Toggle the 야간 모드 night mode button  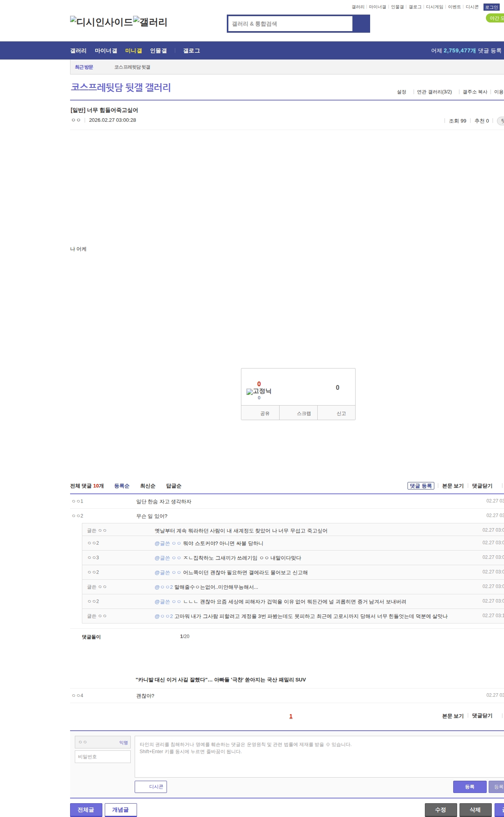point(495,18)
